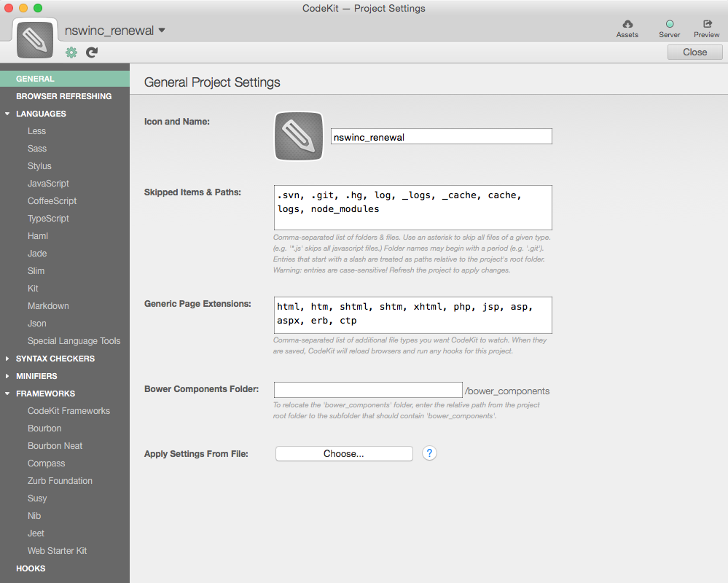Open Jade language settings
This screenshot has height=583, width=728.
(x=37, y=254)
